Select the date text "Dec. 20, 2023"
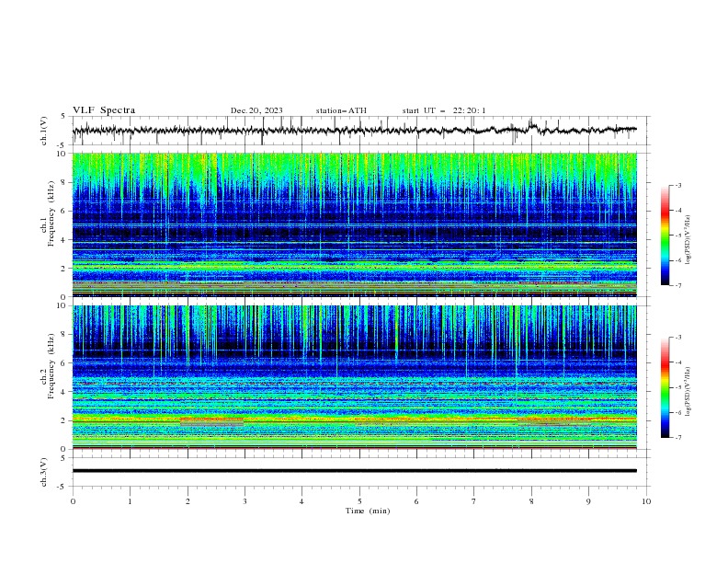The image size is (728, 563). point(256,110)
